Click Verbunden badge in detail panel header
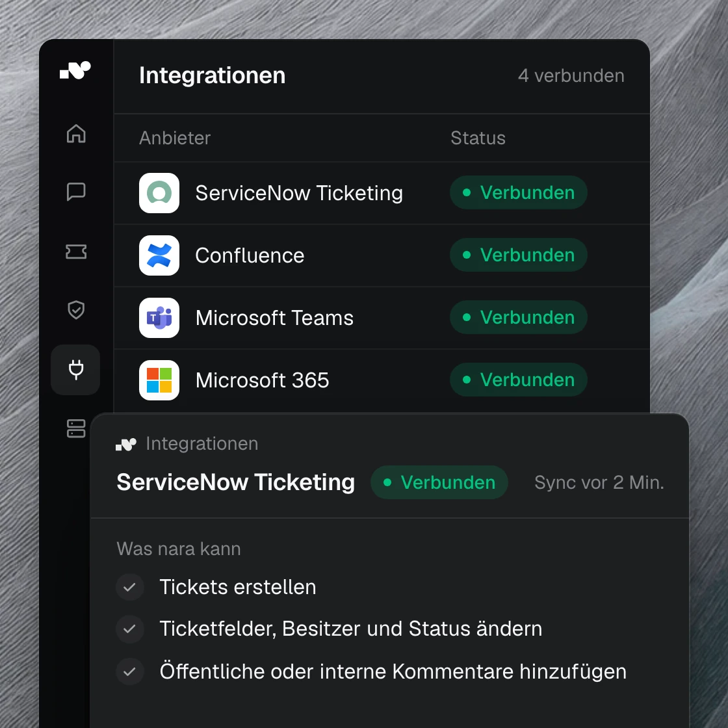This screenshot has height=728, width=728. [x=439, y=482]
